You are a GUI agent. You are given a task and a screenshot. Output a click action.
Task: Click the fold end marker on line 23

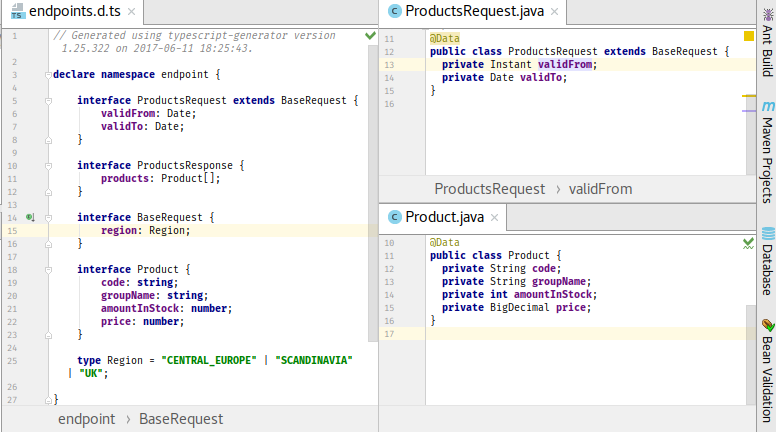tap(48, 335)
